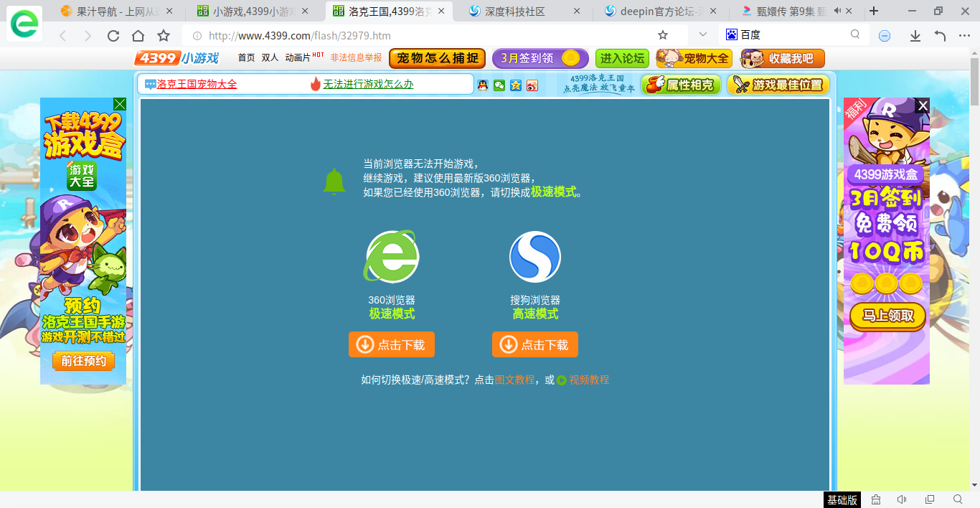Close the 小游戏,4399小游戏 tab
Image resolution: width=980 pixels, height=508 pixels.
click(x=305, y=11)
